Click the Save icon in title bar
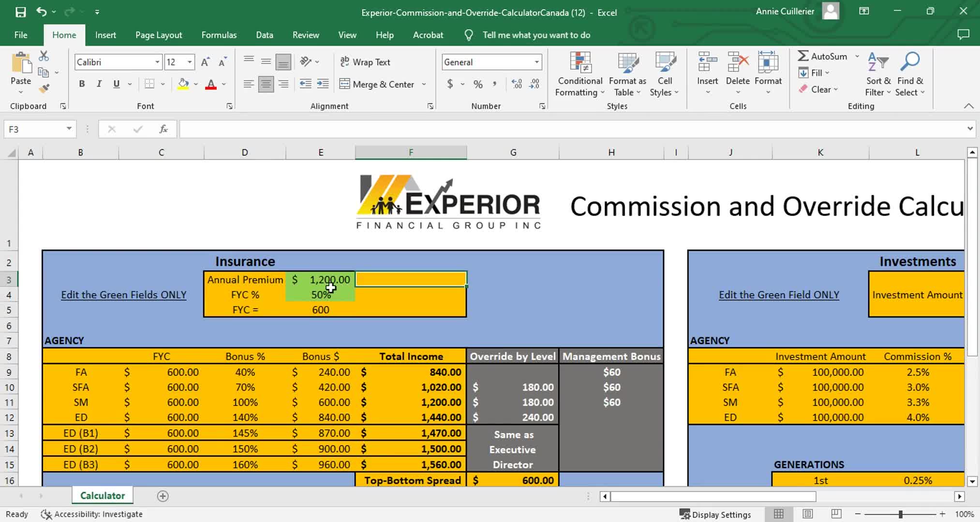 click(x=20, y=12)
